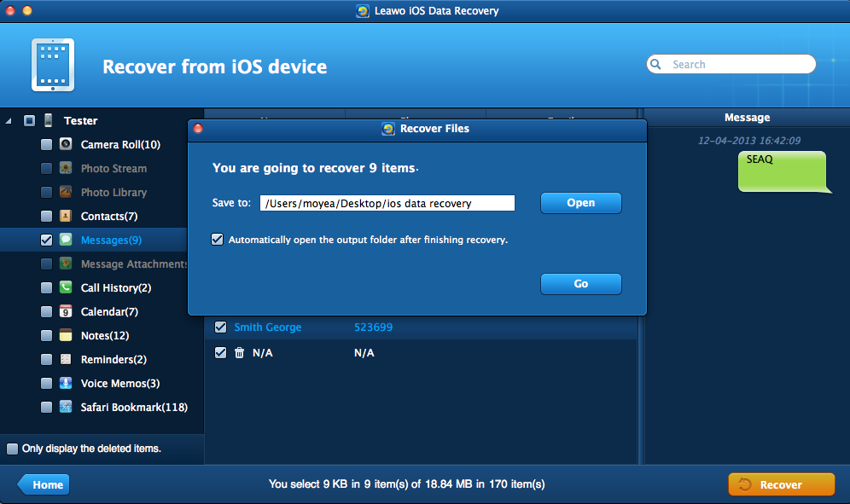Select the Contacts(7) label
The width and height of the screenshot is (850, 504).
point(109,217)
